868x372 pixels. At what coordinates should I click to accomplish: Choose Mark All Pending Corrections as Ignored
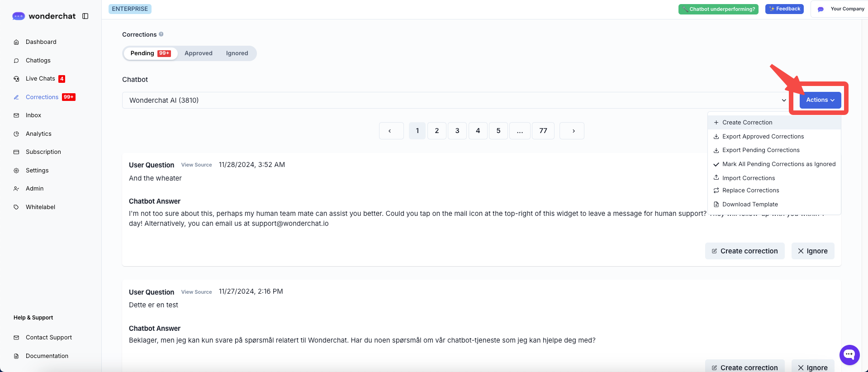point(778,164)
